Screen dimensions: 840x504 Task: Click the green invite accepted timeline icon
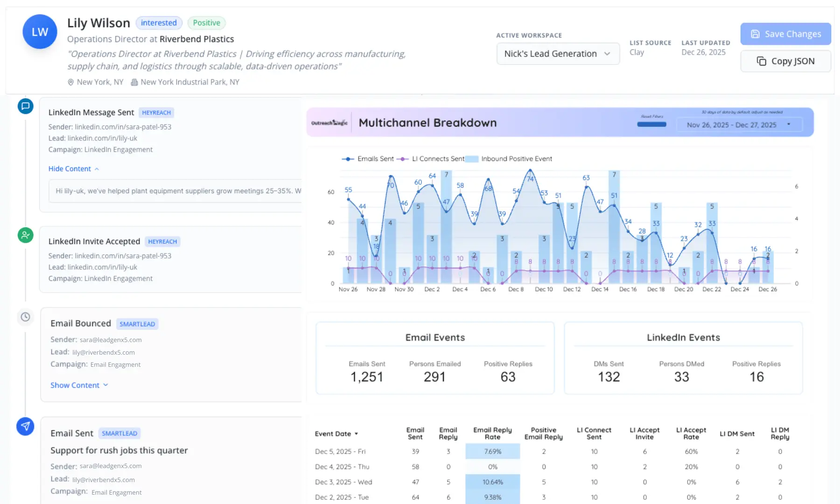click(26, 235)
